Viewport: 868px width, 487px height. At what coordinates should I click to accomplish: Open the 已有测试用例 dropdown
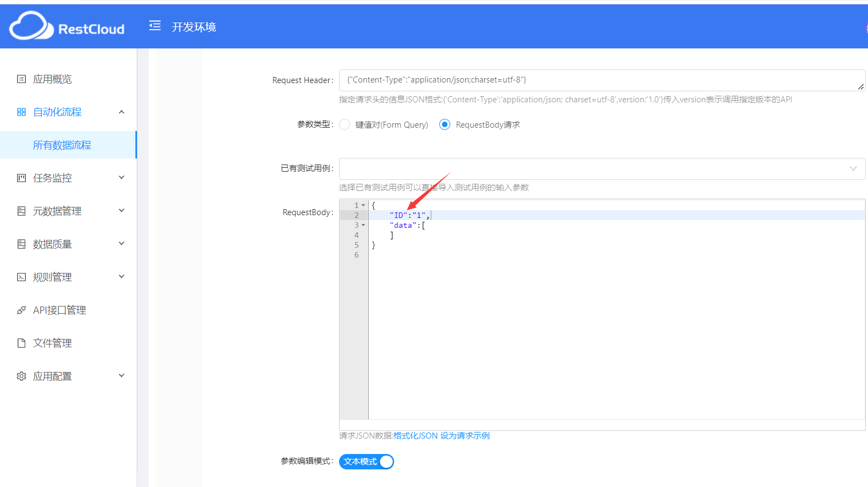coord(602,169)
